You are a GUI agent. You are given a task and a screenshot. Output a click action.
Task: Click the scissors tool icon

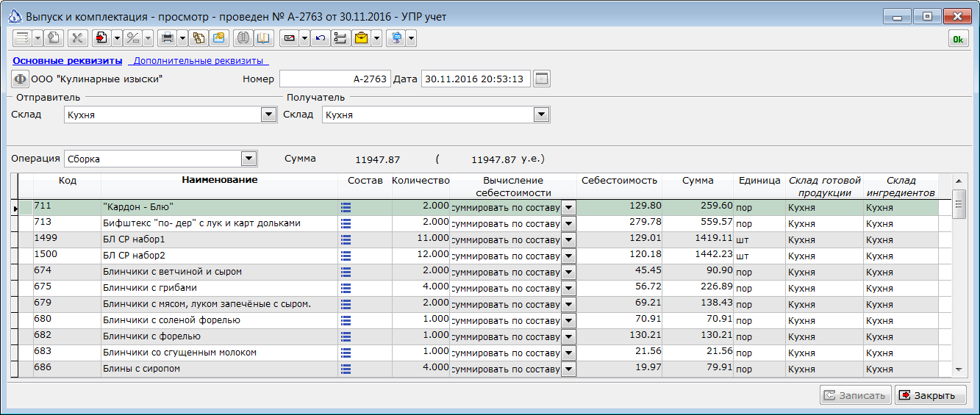click(78, 38)
